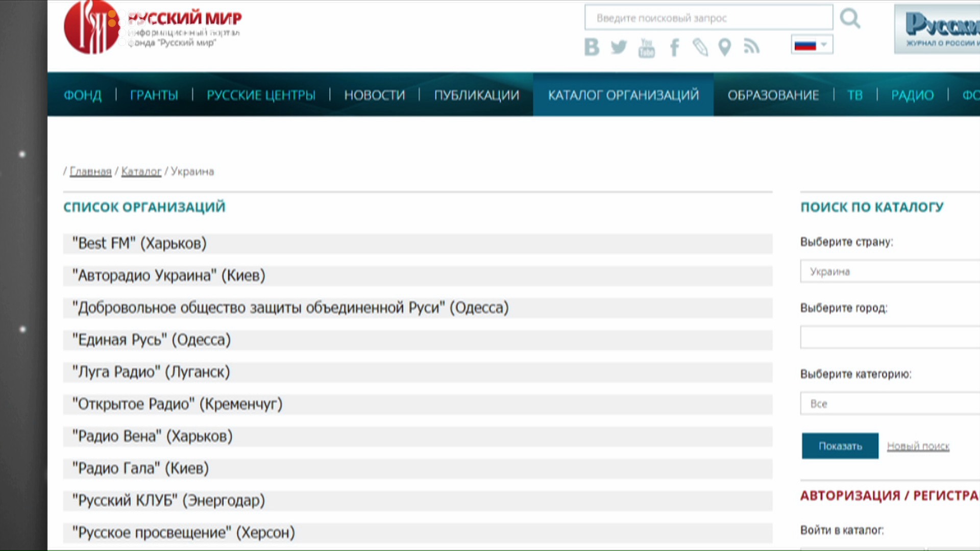Screen dimensions: 980x551
Task: Open the ОБРАЗОВАНИЕ menu item
Action: (773, 95)
